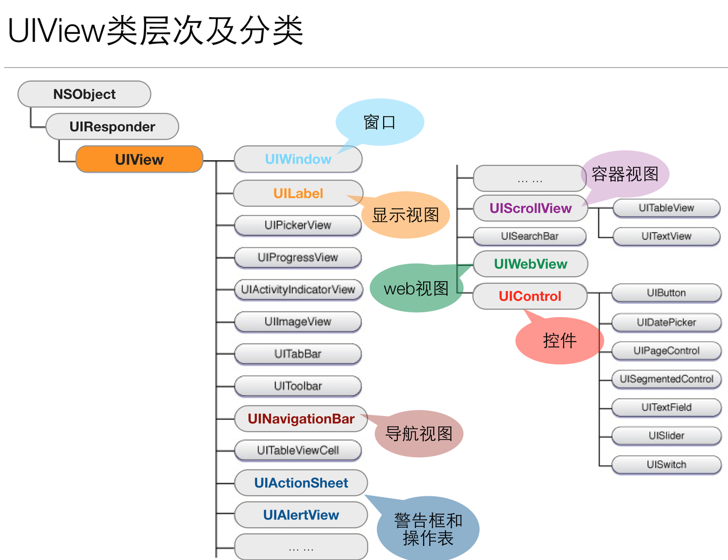Image resolution: width=728 pixels, height=560 pixels.
Task: Select the UISwitch node
Action: pyautogui.click(x=666, y=464)
